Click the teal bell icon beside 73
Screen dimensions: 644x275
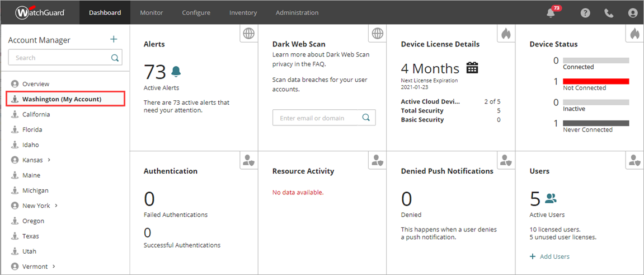pyautogui.click(x=176, y=72)
